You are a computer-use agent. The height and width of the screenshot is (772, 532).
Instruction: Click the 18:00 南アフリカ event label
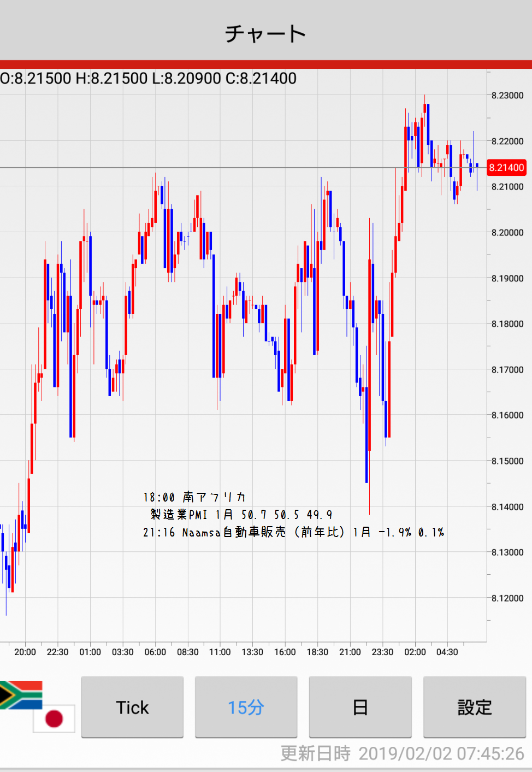194,497
